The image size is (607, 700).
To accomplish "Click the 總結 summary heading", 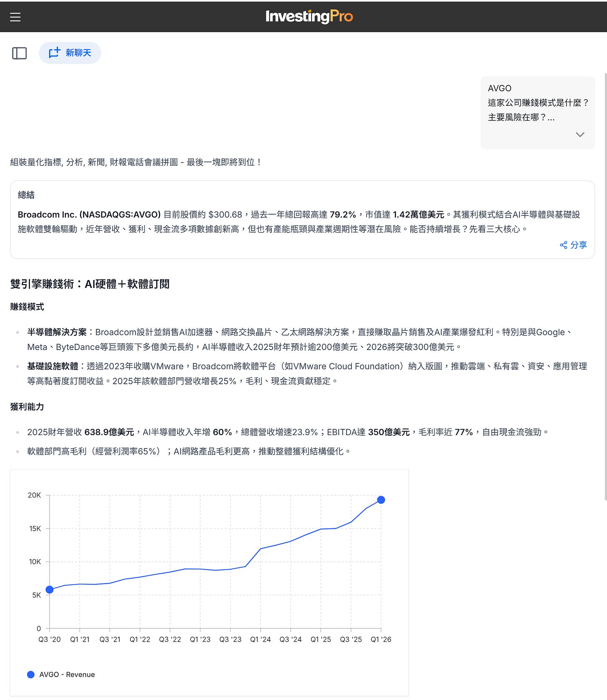I will point(26,195).
